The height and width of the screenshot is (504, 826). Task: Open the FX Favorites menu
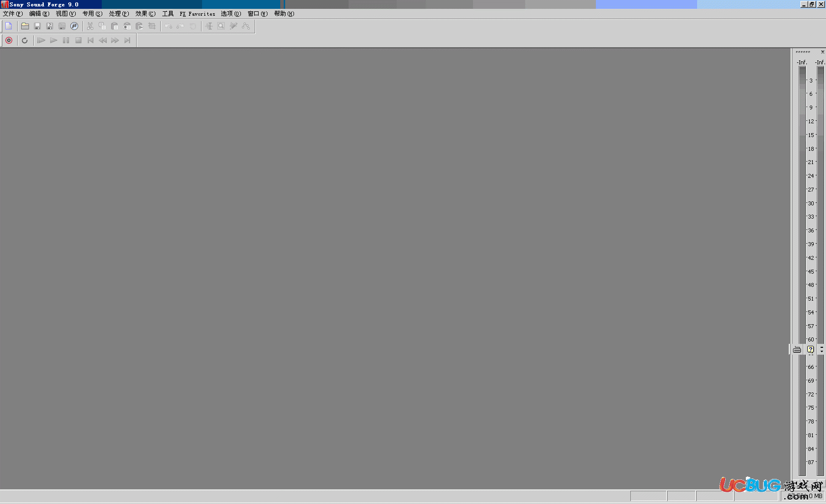point(198,14)
